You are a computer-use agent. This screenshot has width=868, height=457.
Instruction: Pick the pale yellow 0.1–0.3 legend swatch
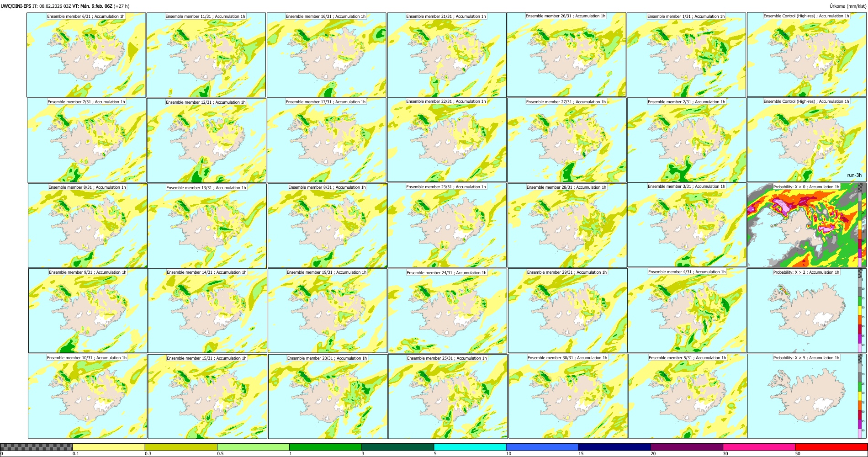[109, 447]
